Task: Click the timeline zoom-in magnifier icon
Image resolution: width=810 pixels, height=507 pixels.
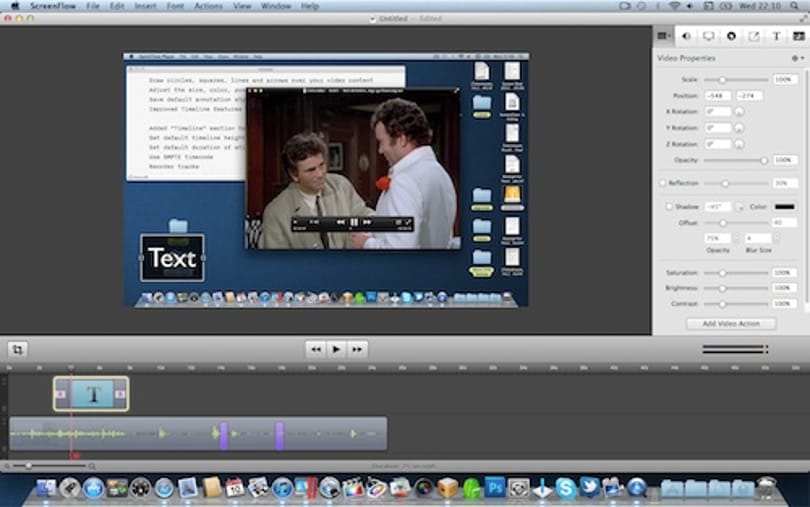Action: [92, 466]
